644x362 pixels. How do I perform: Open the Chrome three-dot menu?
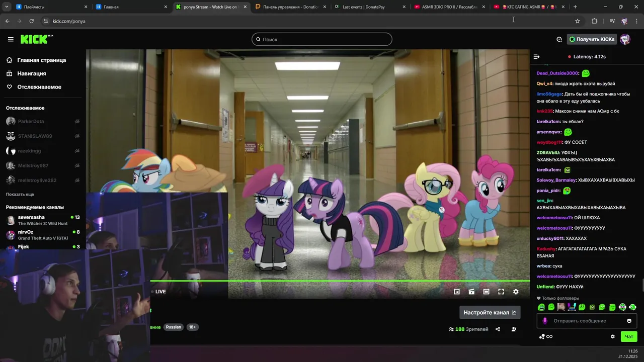636,21
